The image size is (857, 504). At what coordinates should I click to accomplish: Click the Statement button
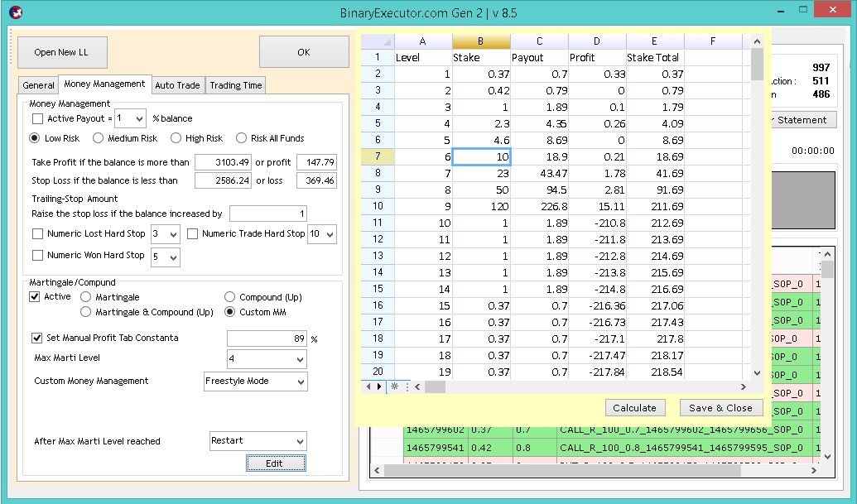[802, 120]
